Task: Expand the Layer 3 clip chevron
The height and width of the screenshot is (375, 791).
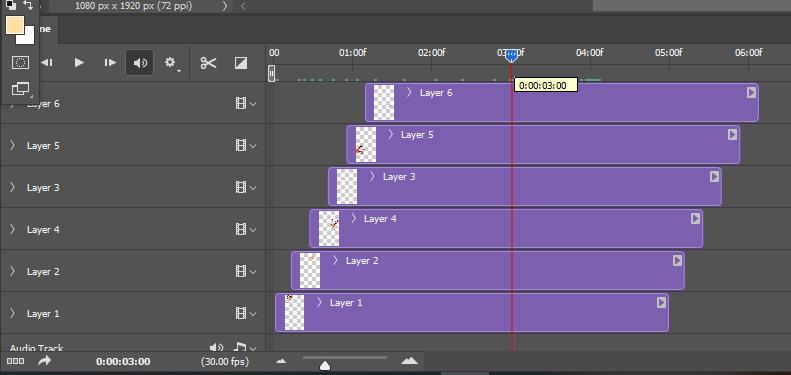Action: [x=372, y=176]
